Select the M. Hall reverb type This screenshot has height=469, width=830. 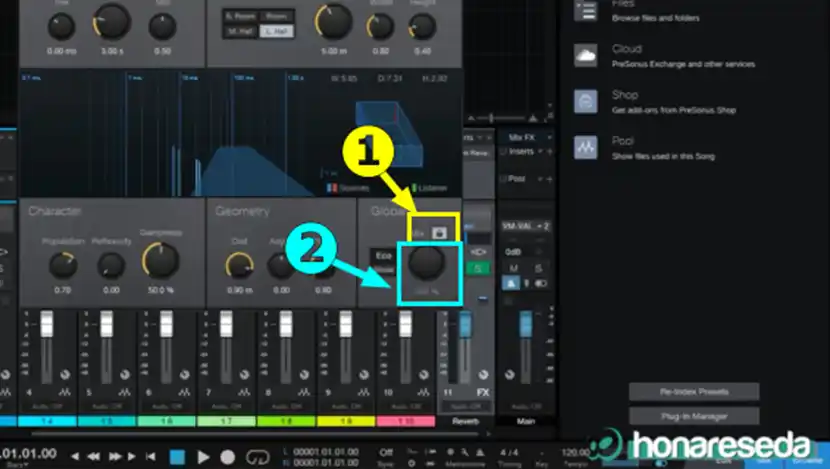point(240,31)
